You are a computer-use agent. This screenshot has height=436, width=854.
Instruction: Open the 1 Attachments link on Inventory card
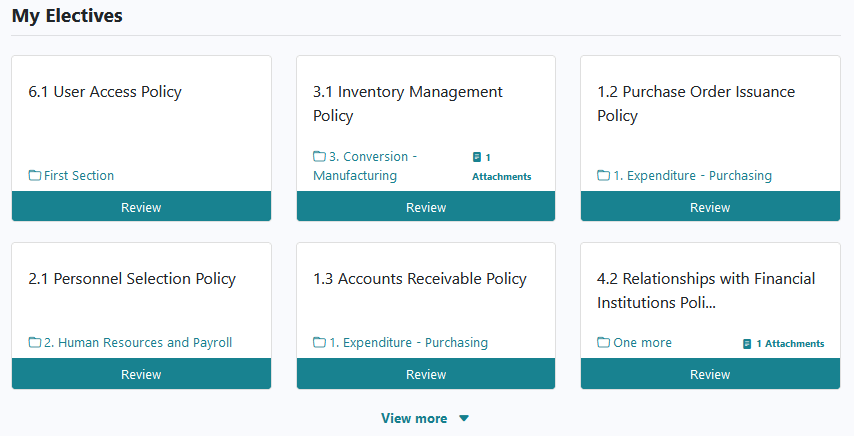click(x=502, y=167)
